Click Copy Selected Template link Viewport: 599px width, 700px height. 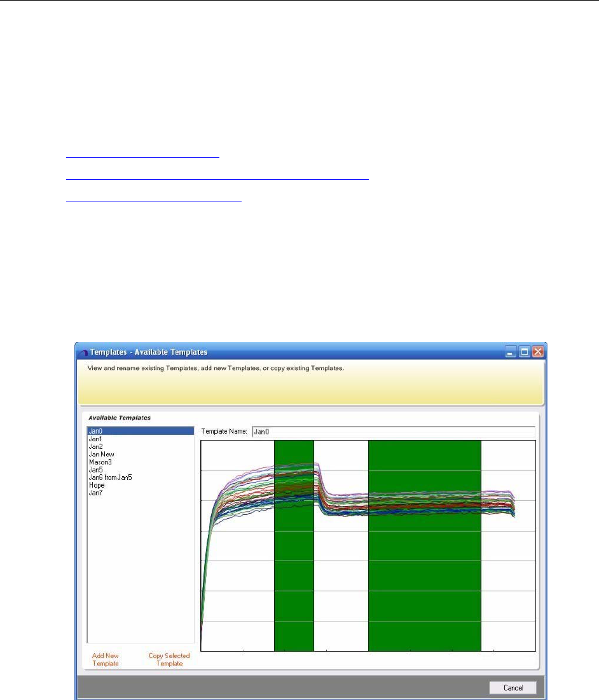(x=169, y=659)
